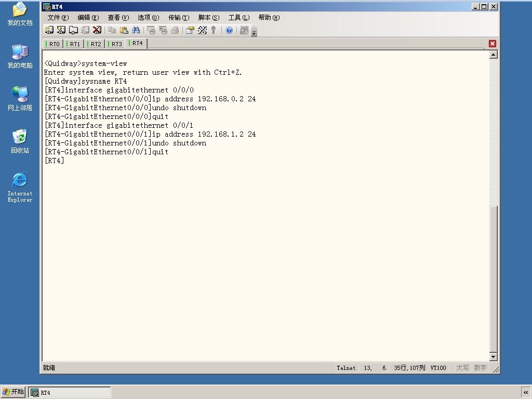Open the 脚本(S) menu
532x399 pixels.
pos(209,18)
